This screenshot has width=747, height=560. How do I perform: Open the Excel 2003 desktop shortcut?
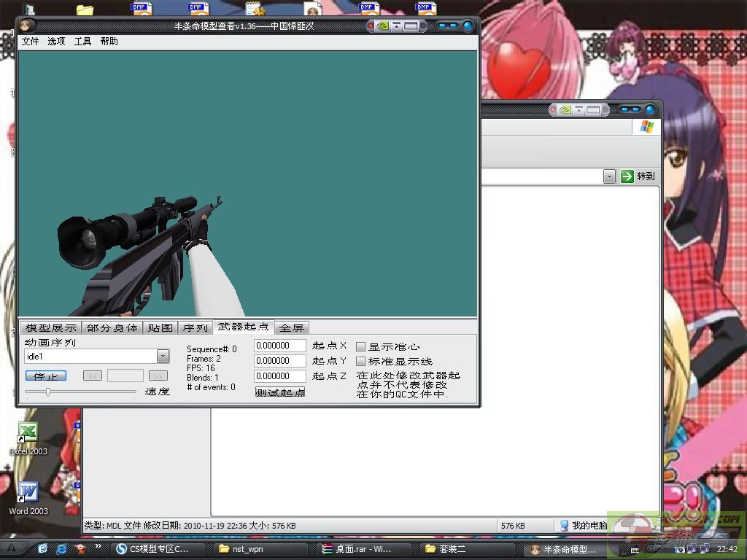[28, 432]
